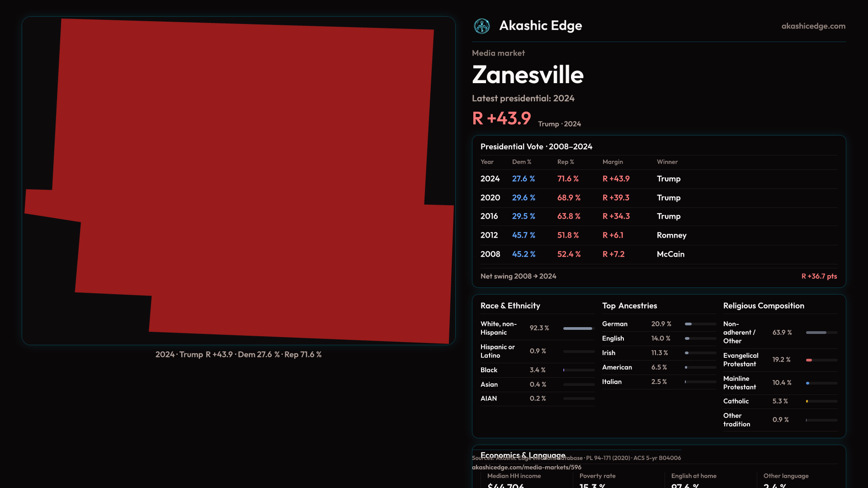Click the German ancestry bar

689,324
